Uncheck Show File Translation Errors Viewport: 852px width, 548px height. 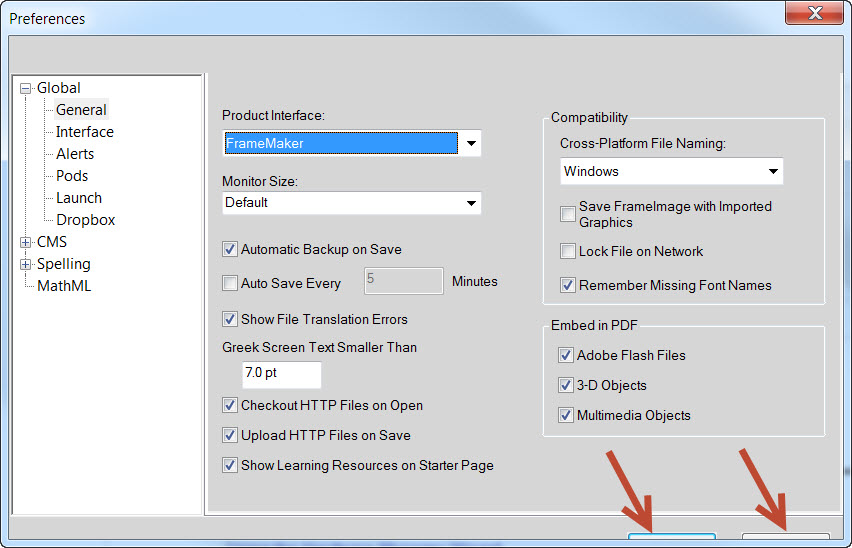click(x=231, y=320)
